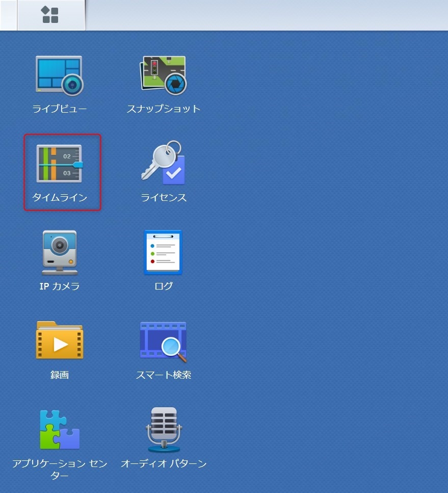Click the スマート検索 text label
This screenshot has height=493, width=448.
tap(163, 375)
